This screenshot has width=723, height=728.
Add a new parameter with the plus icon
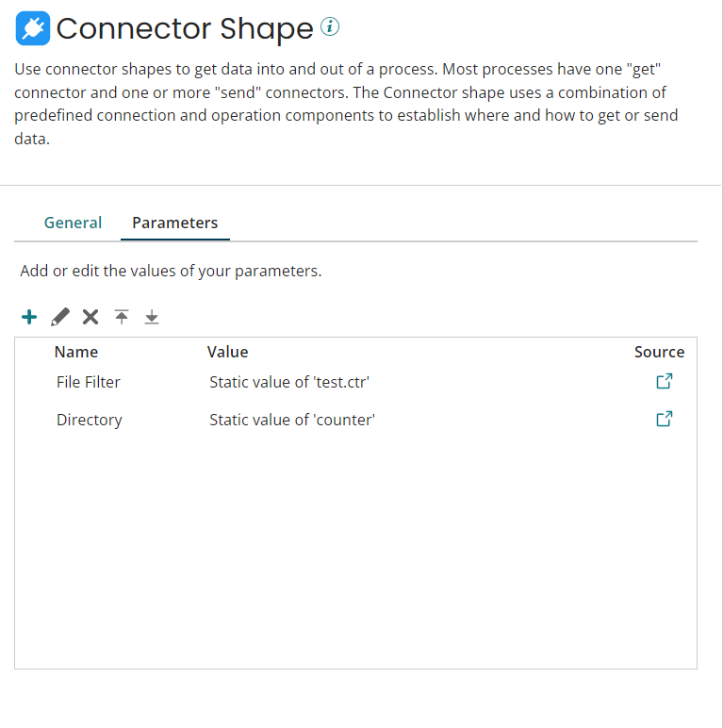29,317
